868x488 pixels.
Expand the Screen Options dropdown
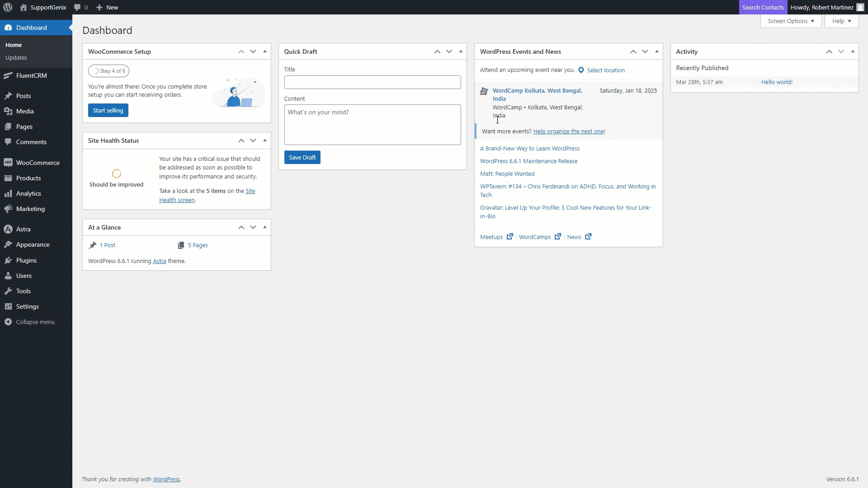coord(791,21)
